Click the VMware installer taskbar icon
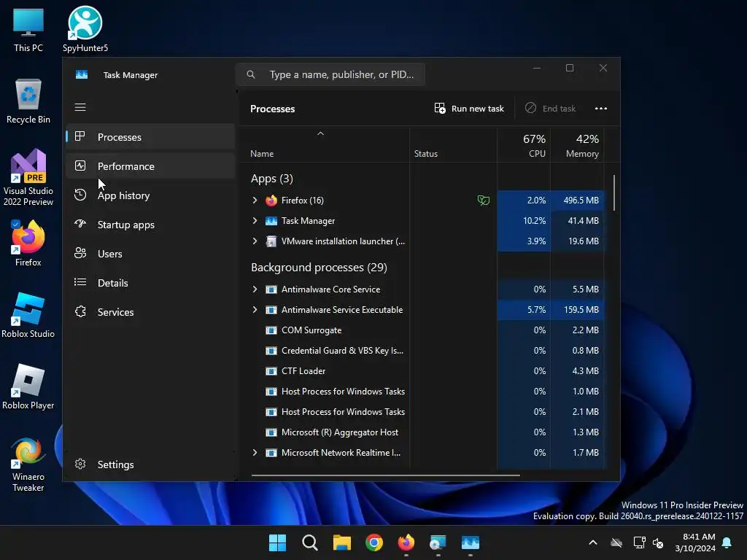Viewport: 747px width, 560px height. tap(438, 542)
